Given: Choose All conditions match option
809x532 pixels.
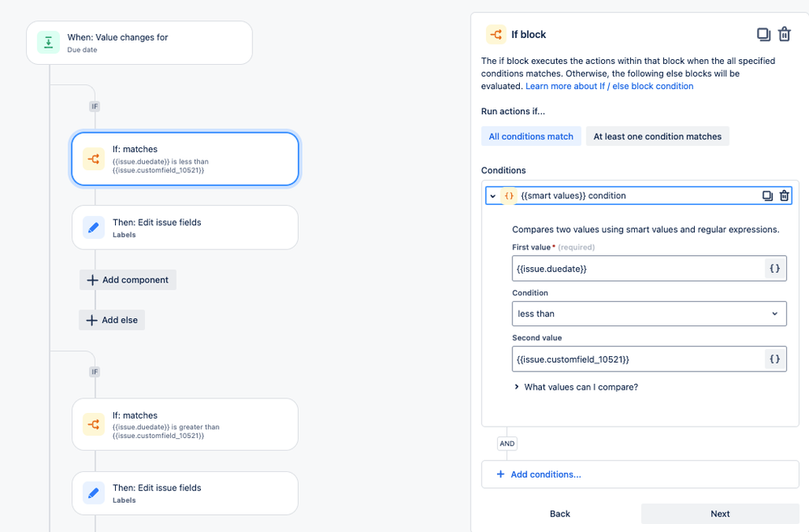Looking at the screenshot, I should (x=531, y=136).
